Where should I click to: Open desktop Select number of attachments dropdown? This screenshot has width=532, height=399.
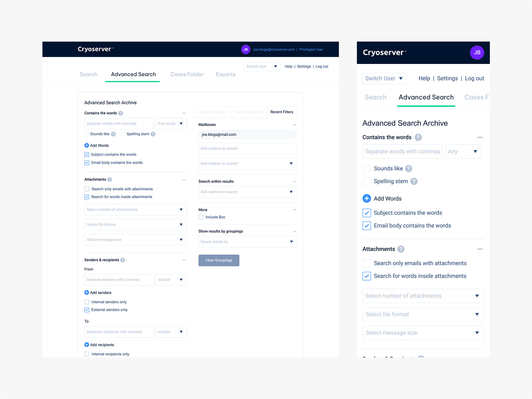click(x=135, y=210)
